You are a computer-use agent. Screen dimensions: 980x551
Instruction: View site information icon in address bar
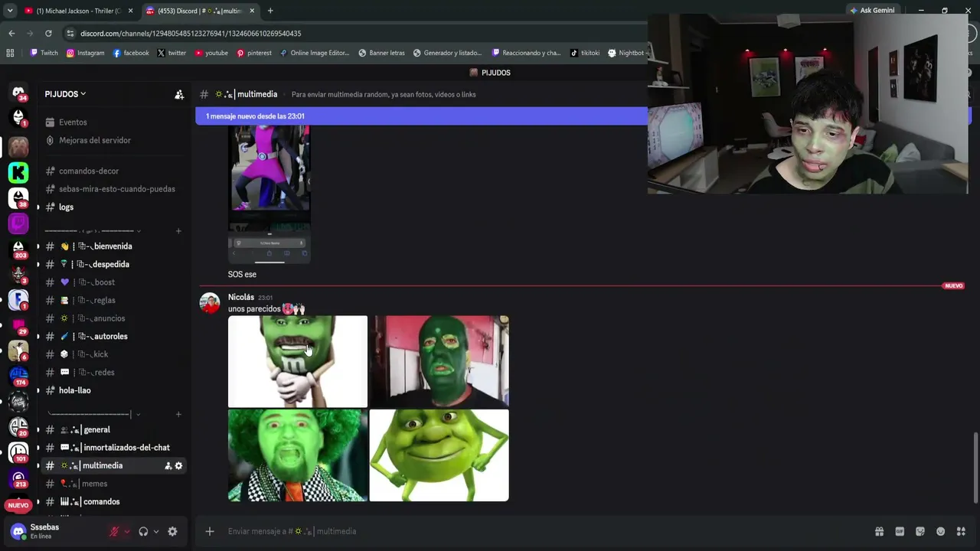coord(70,34)
